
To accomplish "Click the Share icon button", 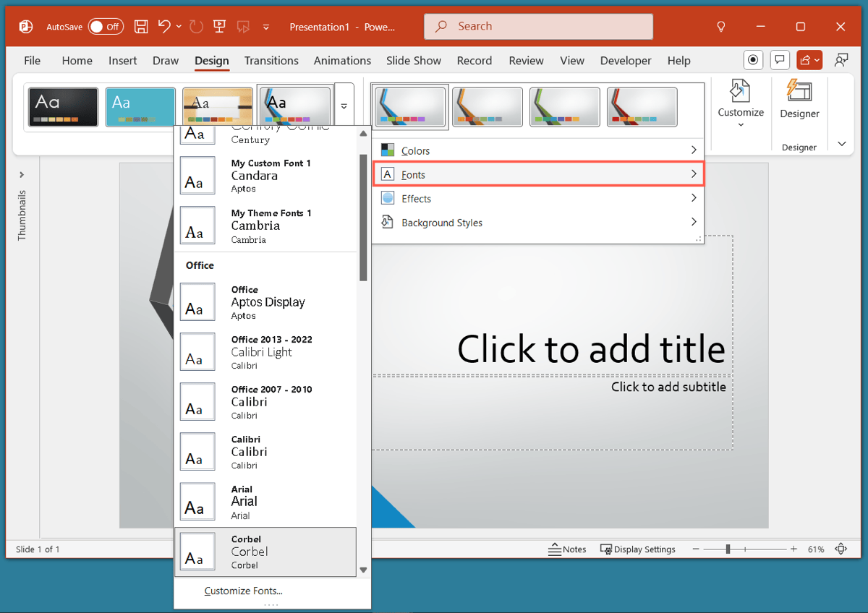I will click(x=809, y=60).
